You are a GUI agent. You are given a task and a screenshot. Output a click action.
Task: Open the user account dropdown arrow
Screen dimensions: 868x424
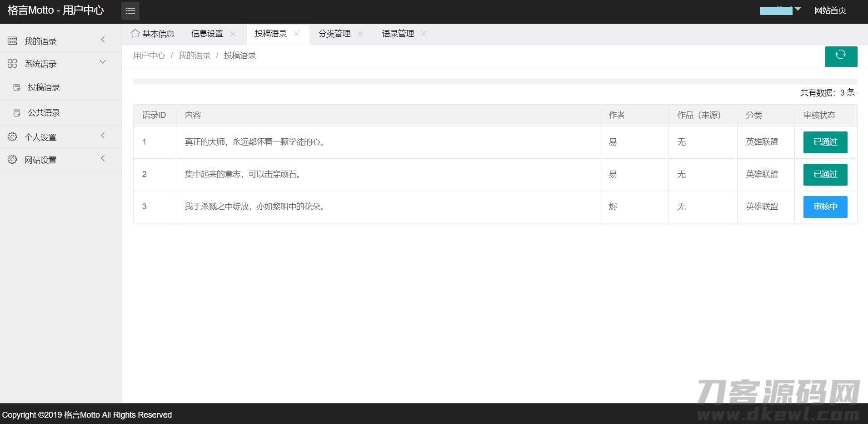[798, 10]
